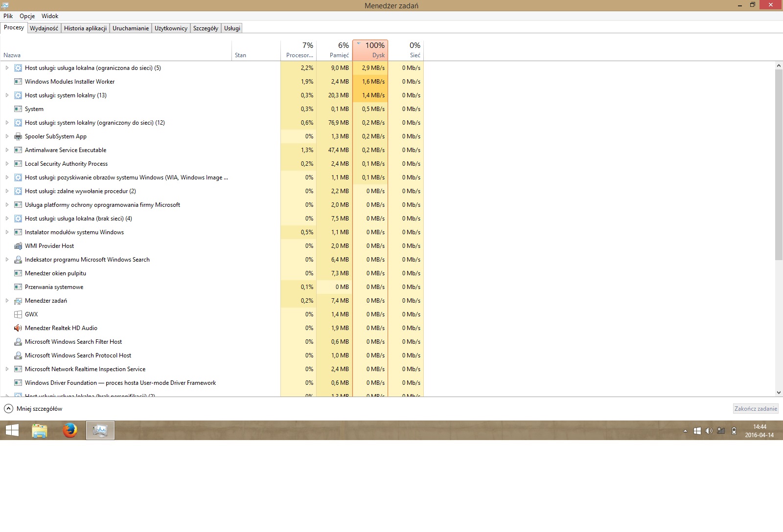Sort by the Pamięć column header

pyautogui.click(x=334, y=50)
